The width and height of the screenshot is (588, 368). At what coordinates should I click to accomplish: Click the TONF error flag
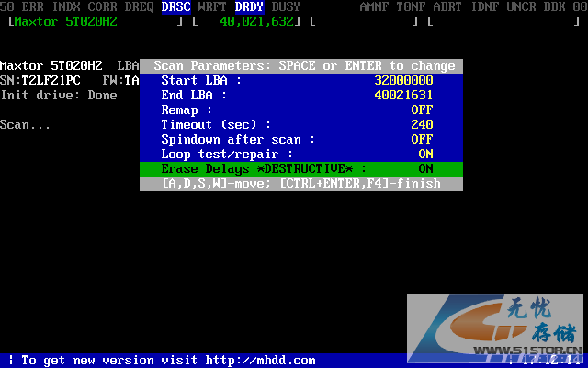[x=411, y=6]
